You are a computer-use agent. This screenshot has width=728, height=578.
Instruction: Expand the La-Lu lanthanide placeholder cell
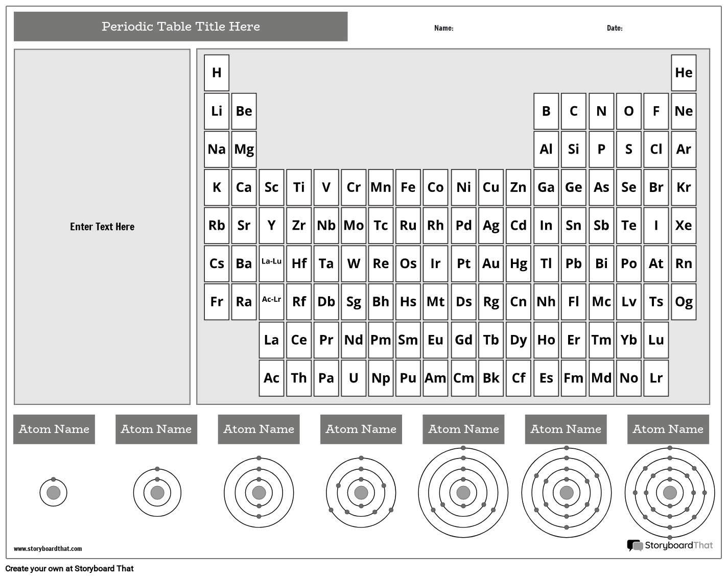(271, 263)
